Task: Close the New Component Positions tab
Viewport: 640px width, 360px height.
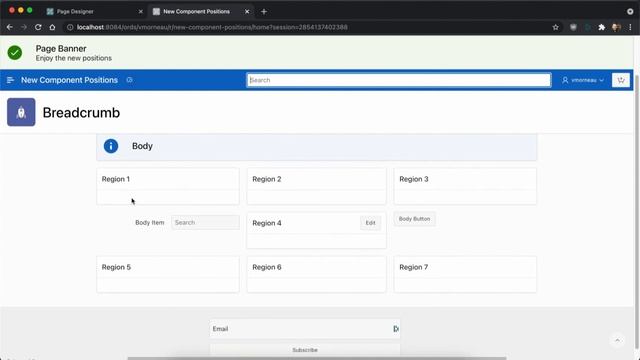Action: coord(247,11)
